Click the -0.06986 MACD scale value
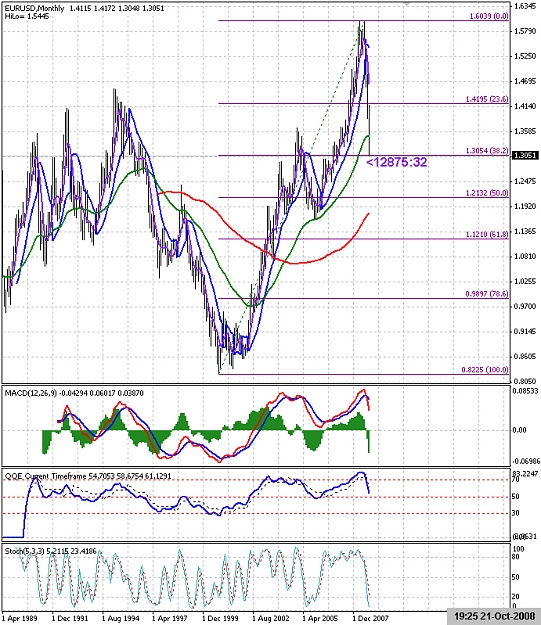 526,461
